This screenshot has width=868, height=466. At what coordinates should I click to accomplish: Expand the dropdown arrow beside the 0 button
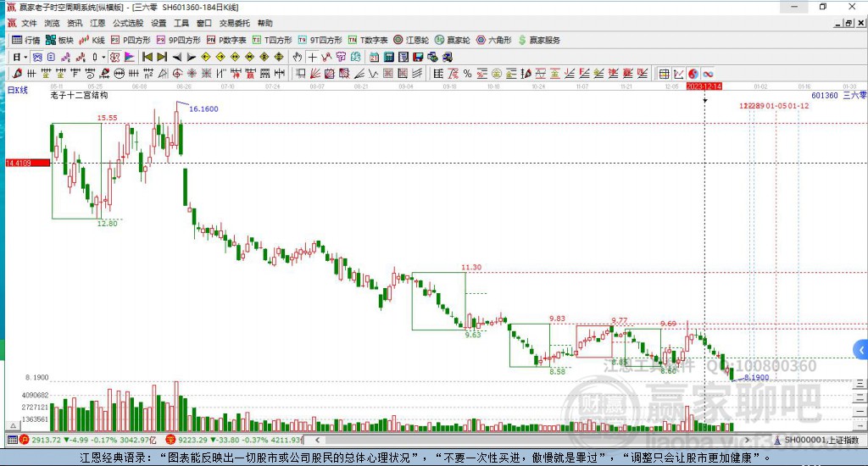tap(103, 57)
